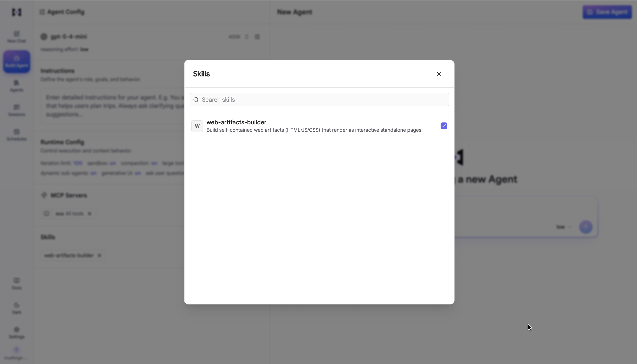The width and height of the screenshot is (637, 364).
Task: Click the Agent Config panel icon
Action: tap(42, 12)
